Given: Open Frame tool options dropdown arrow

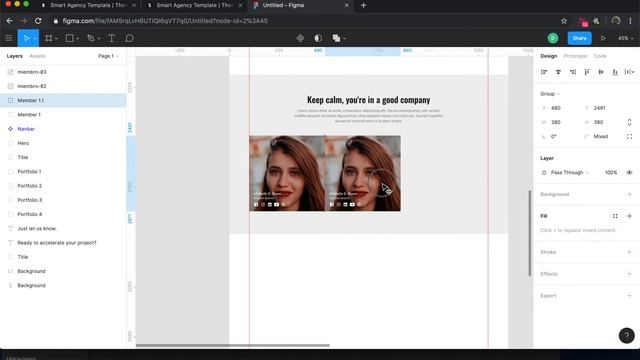Looking at the screenshot, I should coord(56,38).
